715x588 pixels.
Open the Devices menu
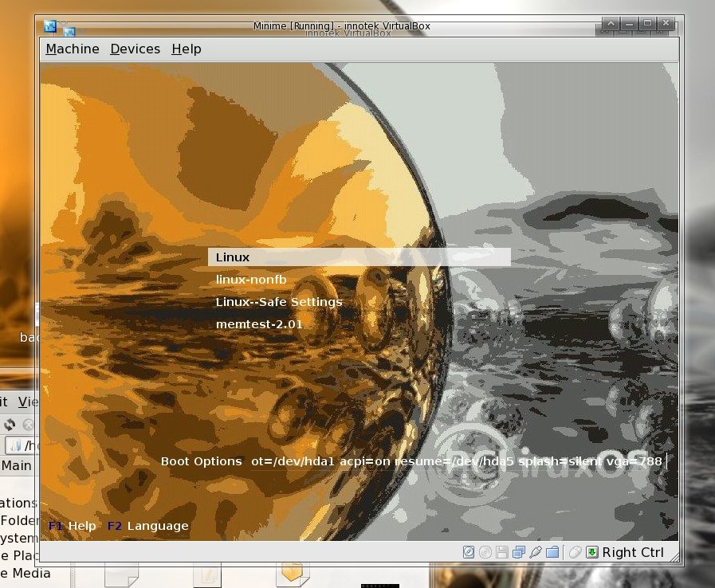click(135, 49)
